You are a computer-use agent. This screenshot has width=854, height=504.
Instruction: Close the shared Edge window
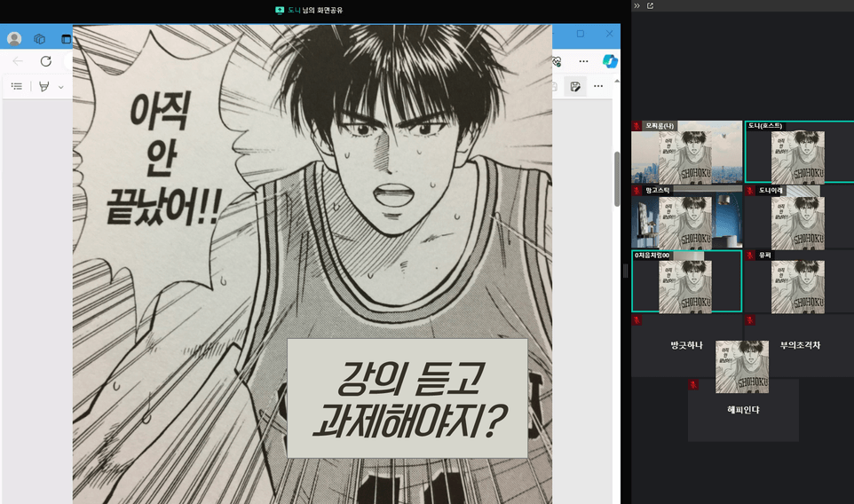(x=609, y=34)
